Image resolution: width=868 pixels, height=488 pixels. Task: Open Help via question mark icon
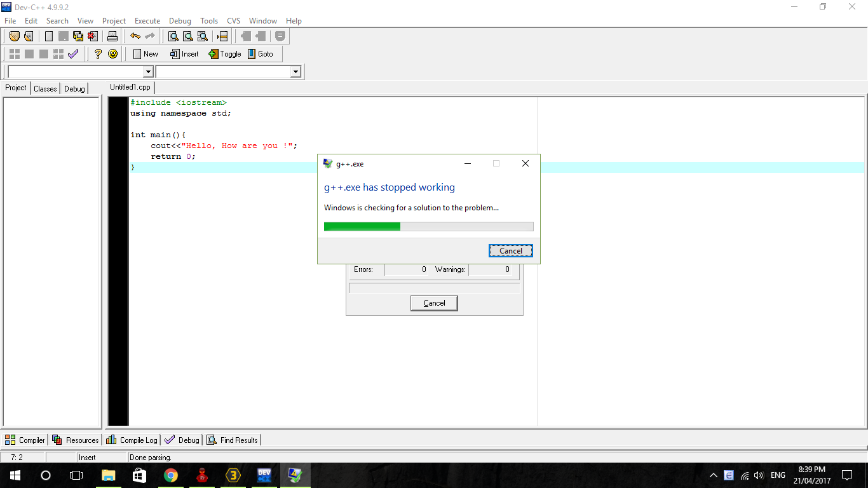pos(98,54)
